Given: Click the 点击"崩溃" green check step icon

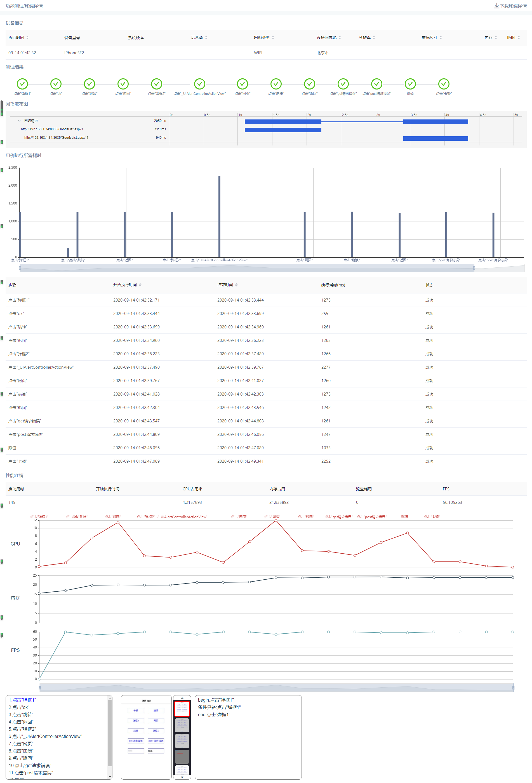Looking at the screenshot, I should click(x=276, y=84).
